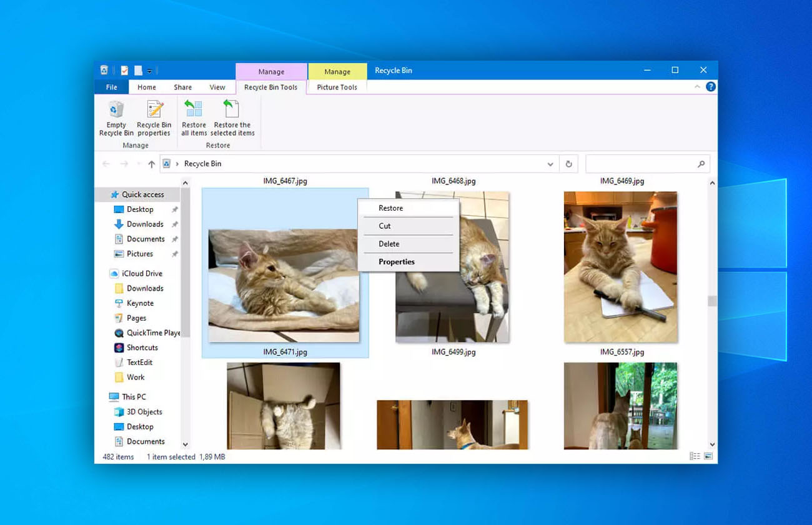Open the iCloud Drive sidebar entry

(142, 273)
